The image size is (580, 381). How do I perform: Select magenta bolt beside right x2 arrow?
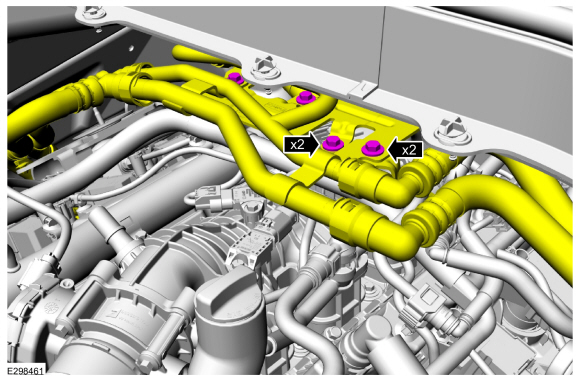[x=372, y=148]
